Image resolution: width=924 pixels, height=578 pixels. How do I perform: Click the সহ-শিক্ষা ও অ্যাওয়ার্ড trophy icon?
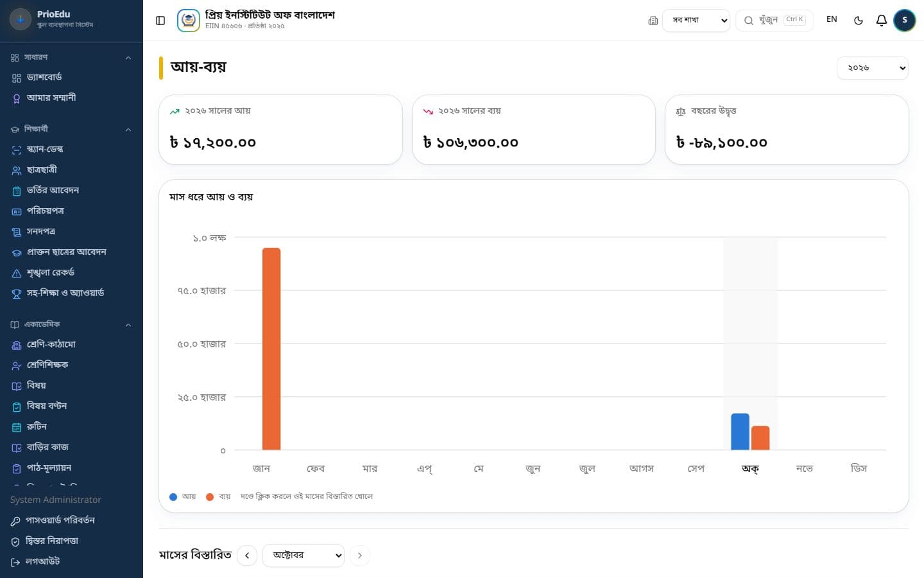[17, 293]
